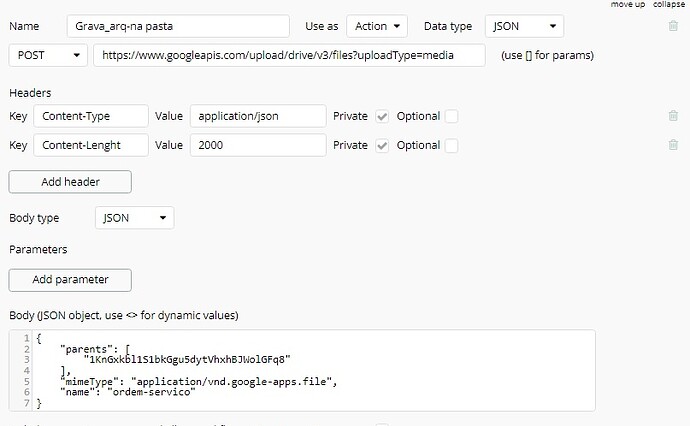Click the move up link
690x426 pixels.
(627, 5)
